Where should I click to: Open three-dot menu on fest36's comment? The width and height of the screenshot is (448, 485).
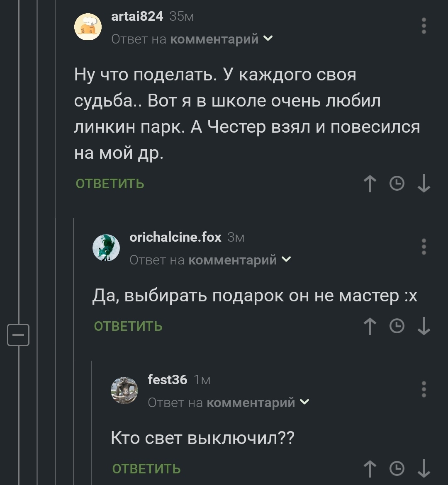click(424, 389)
